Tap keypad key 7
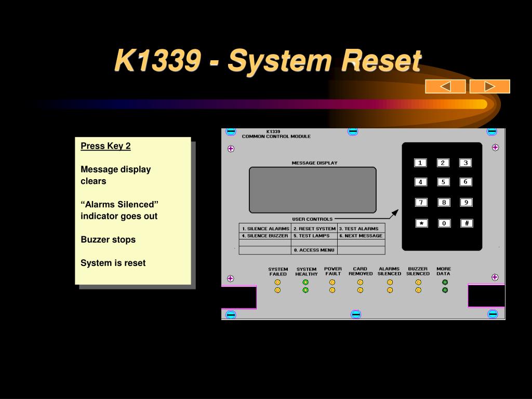 click(x=421, y=203)
